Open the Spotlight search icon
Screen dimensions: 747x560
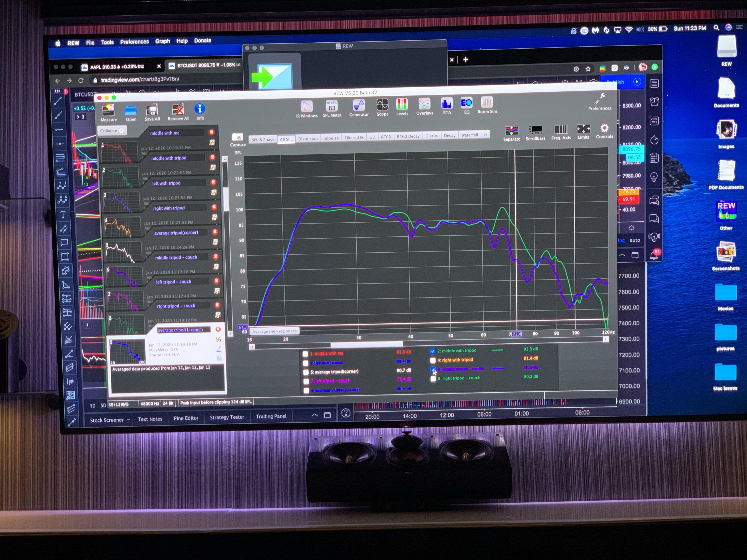tap(716, 28)
